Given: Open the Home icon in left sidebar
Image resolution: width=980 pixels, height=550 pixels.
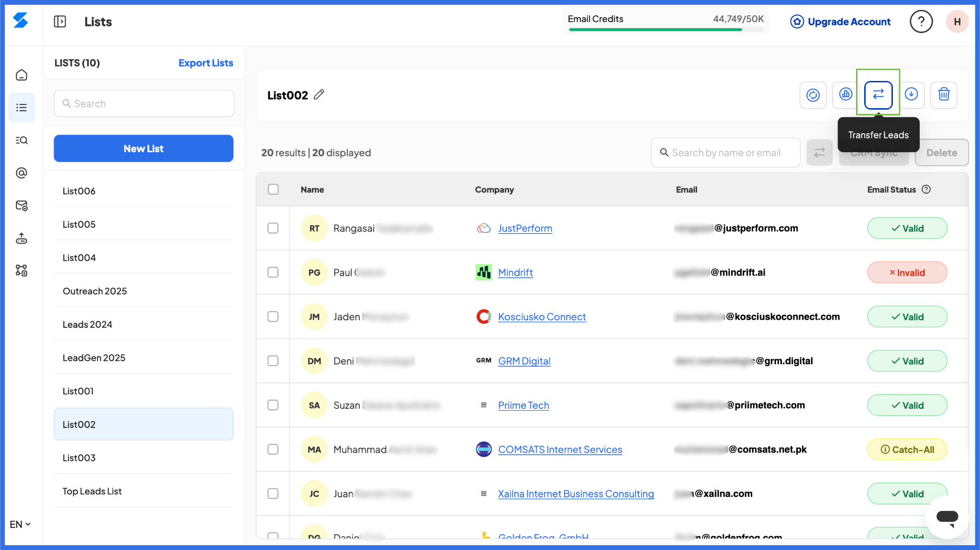Looking at the screenshot, I should click(22, 75).
